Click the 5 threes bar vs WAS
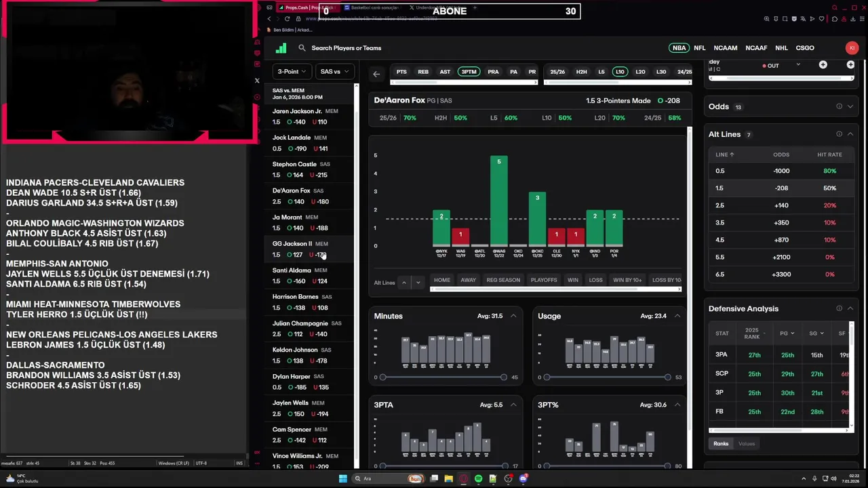 coord(499,200)
